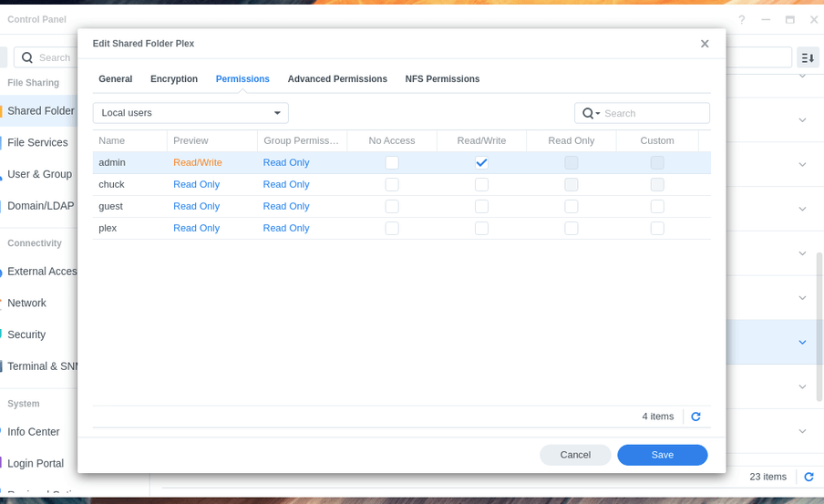Click the Preview column header

[212, 141]
